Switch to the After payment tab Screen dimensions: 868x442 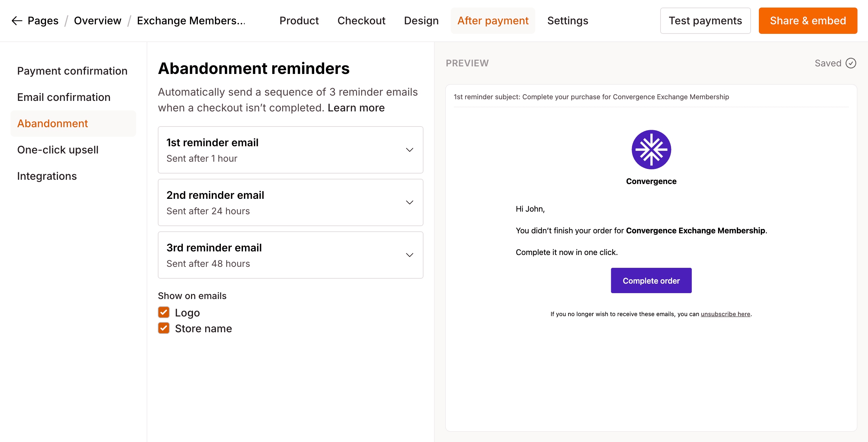(x=493, y=21)
